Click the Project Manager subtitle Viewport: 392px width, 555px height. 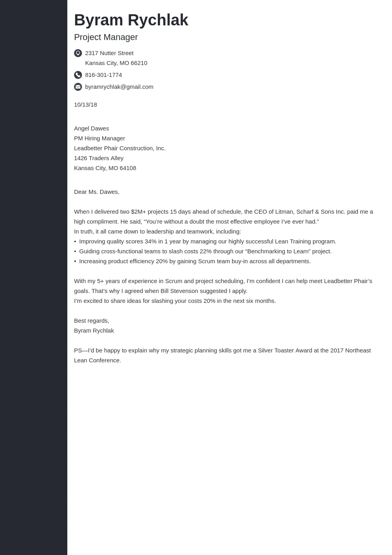click(106, 37)
